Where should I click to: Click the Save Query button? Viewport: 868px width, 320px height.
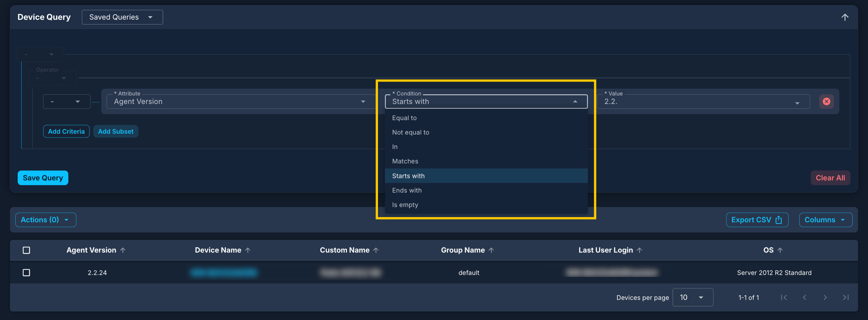coord(43,178)
